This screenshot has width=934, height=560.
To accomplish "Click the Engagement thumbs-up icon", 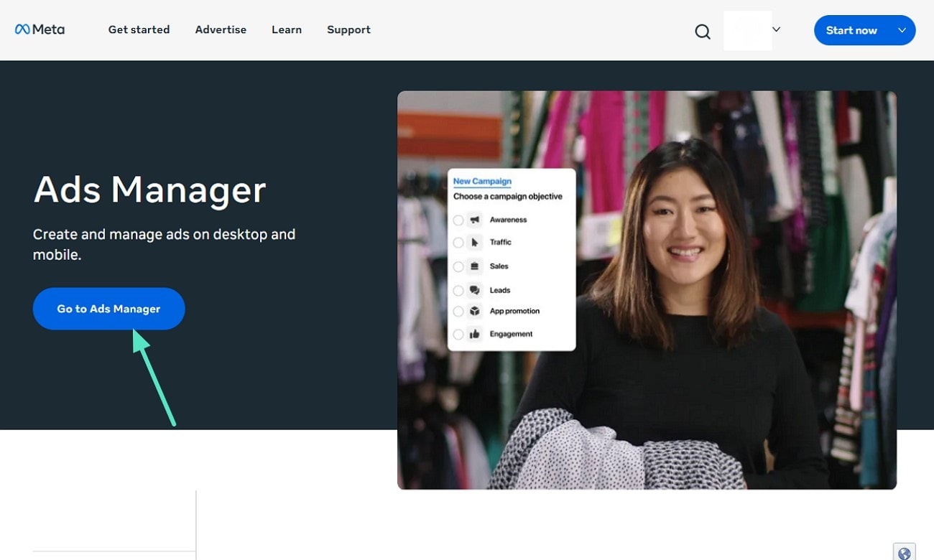I will coord(474,334).
